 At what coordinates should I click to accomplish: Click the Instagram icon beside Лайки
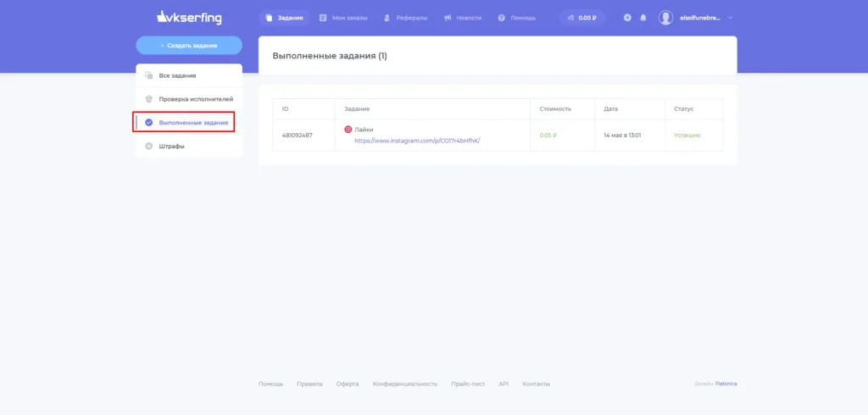pos(348,130)
